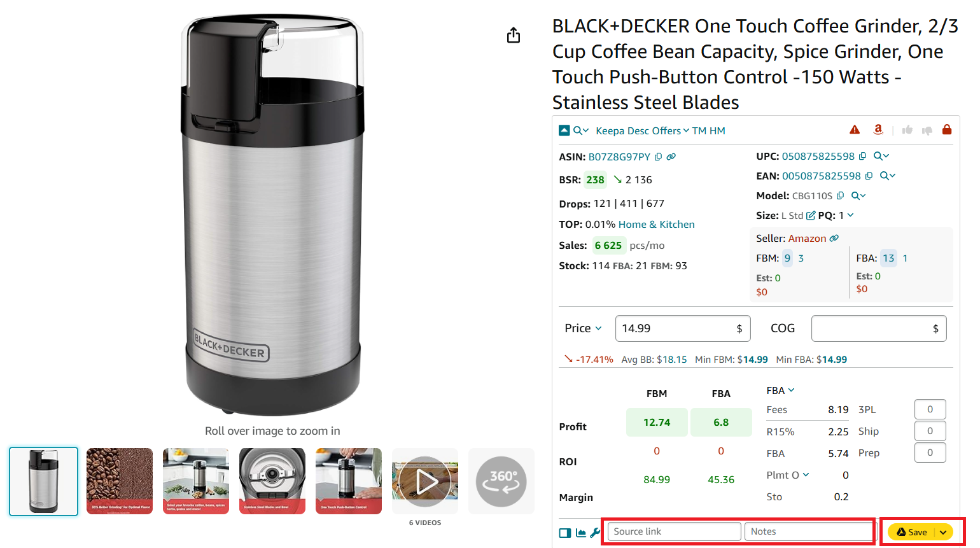Click the red lock icon

coord(947,129)
